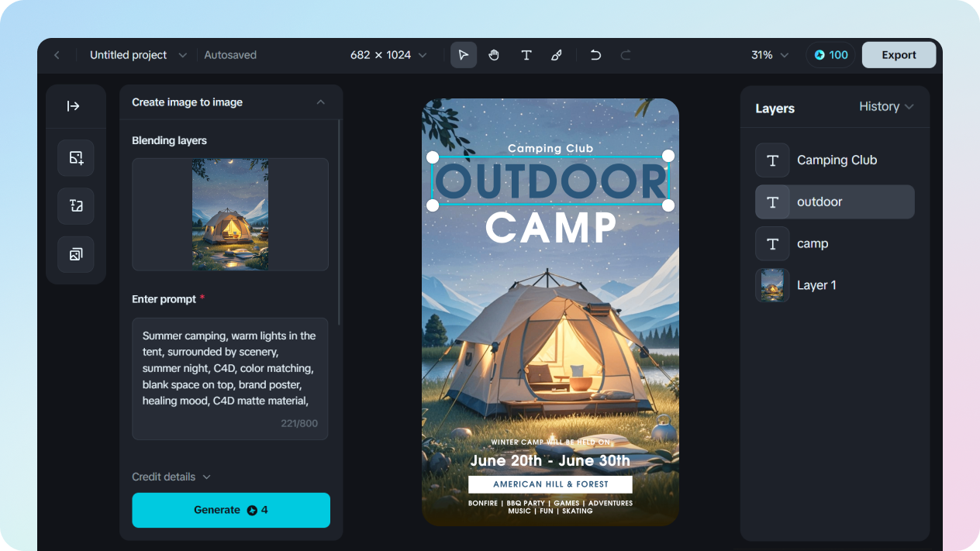
Task: Open the History dropdown
Action: pyautogui.click(x=886, y=107)
